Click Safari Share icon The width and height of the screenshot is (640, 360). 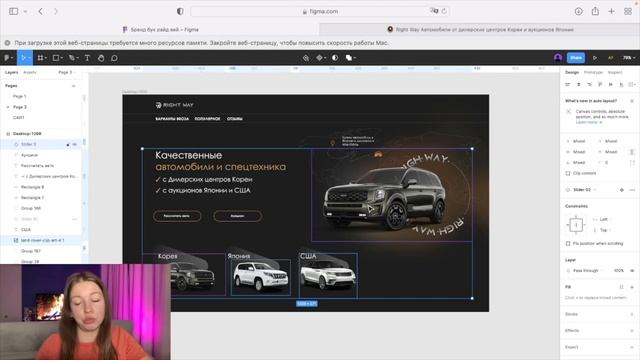tap(595, 11)
